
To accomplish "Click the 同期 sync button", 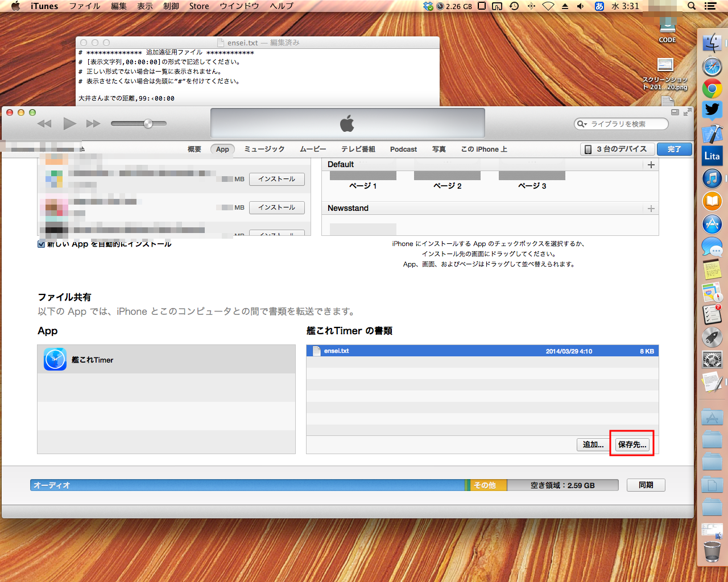I will pyautogui.click(x=646, y=485).
